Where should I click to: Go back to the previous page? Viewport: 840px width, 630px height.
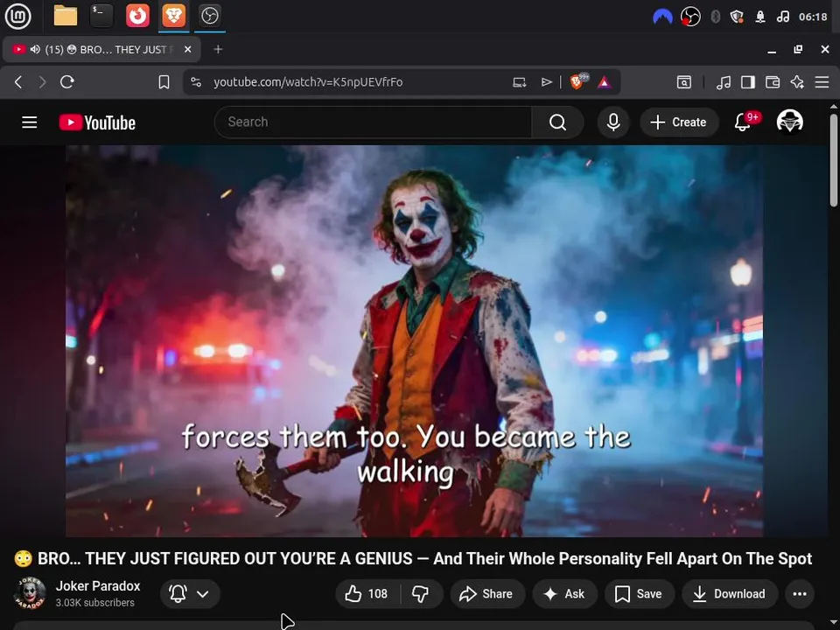pyautogui.click(x=18, y=82)
